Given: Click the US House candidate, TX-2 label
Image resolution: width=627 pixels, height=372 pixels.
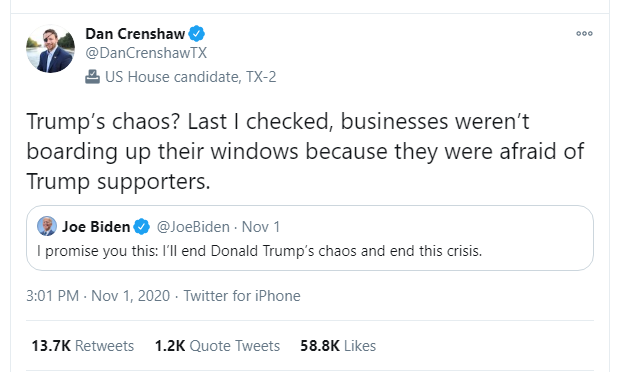Looking at the screenshot, I should (x=191, y=77).
